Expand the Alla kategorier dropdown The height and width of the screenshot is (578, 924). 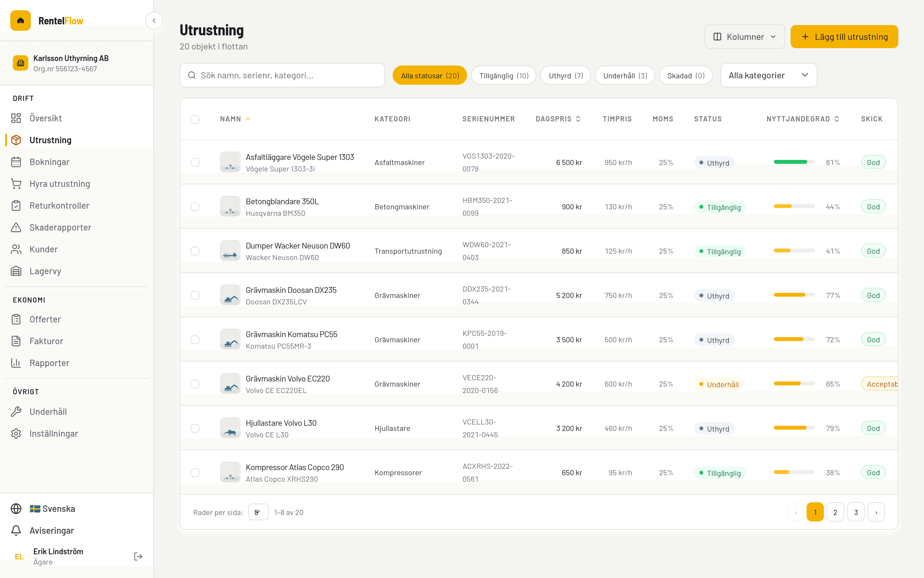pyautogui.click(x=769, y=75)
